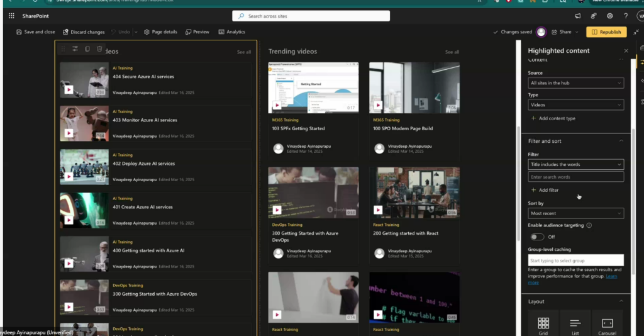Click DevOps Training label in trending videos
The width and height of the screenshot is (644, 336).
287,225
